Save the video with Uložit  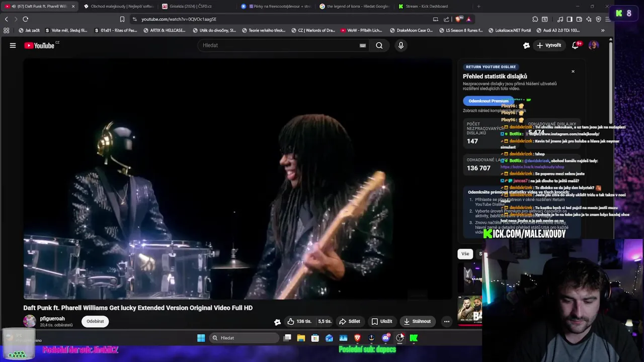[x=382, y=321]
